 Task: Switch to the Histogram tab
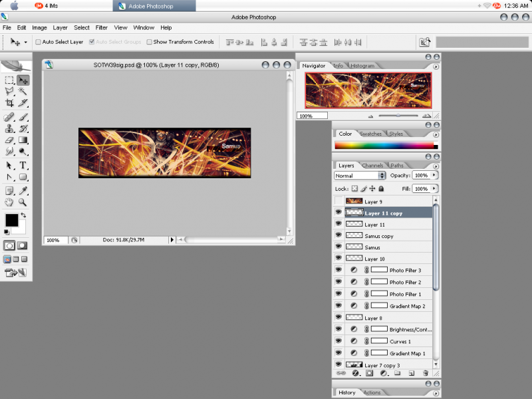tap(362, 66)
